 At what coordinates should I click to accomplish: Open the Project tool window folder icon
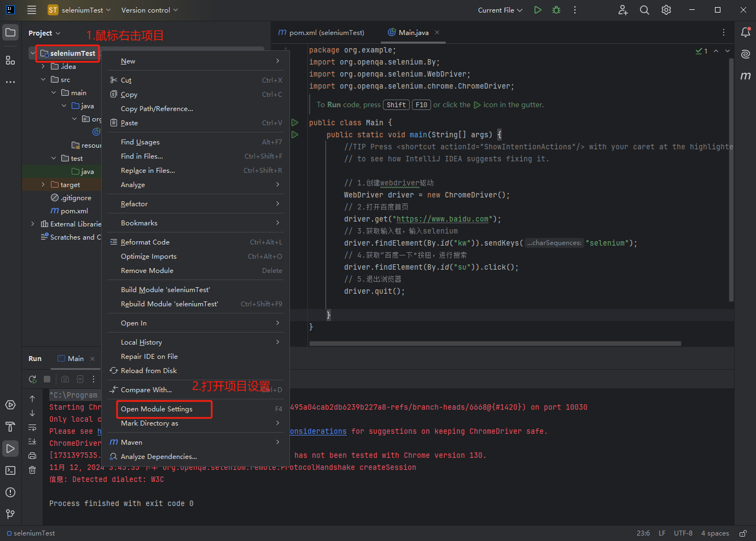click(x=10, y=33)
